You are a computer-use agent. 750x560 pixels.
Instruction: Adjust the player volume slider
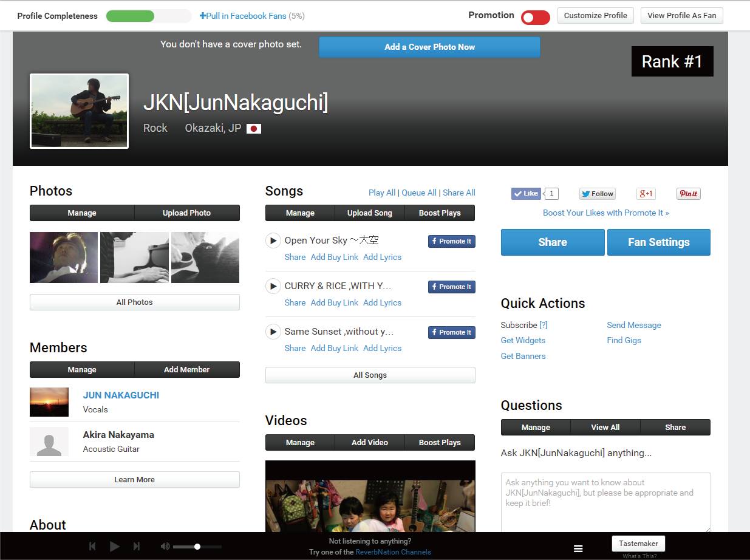(x=197, y=547)
